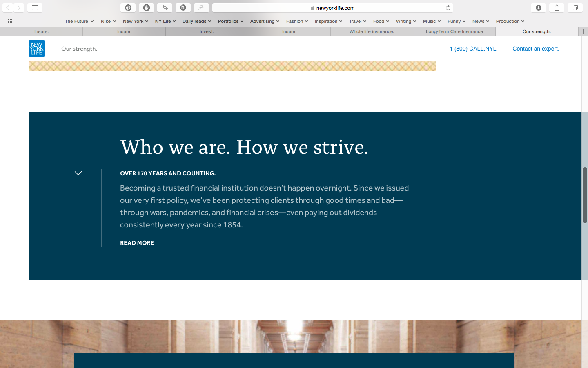This screenshot has height=368, width=588.
Task: Show all tabs overview icon
Action: [x=575, y=8]
